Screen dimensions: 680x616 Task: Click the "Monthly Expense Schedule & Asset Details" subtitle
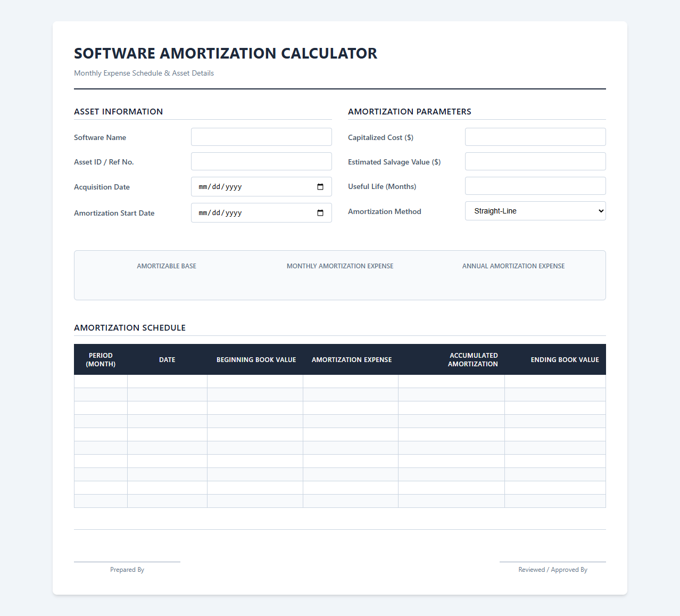(x=144, y=73)
